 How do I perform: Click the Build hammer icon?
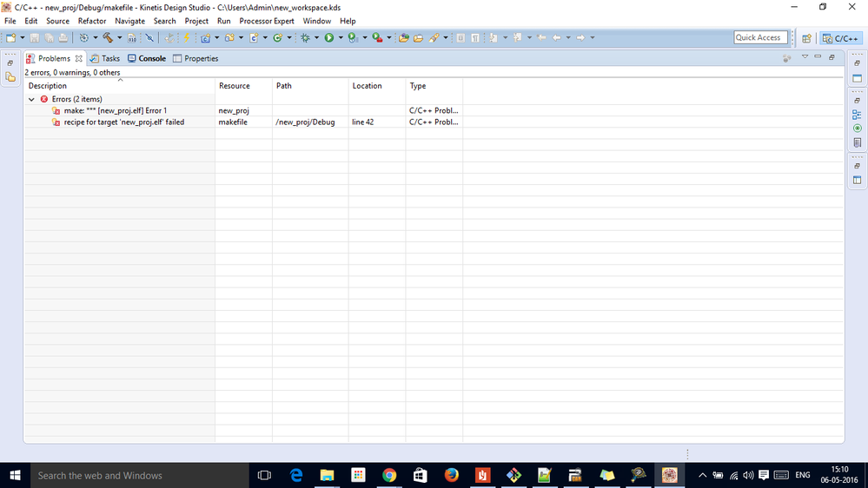pyautogui.click(x=108, y=37)
